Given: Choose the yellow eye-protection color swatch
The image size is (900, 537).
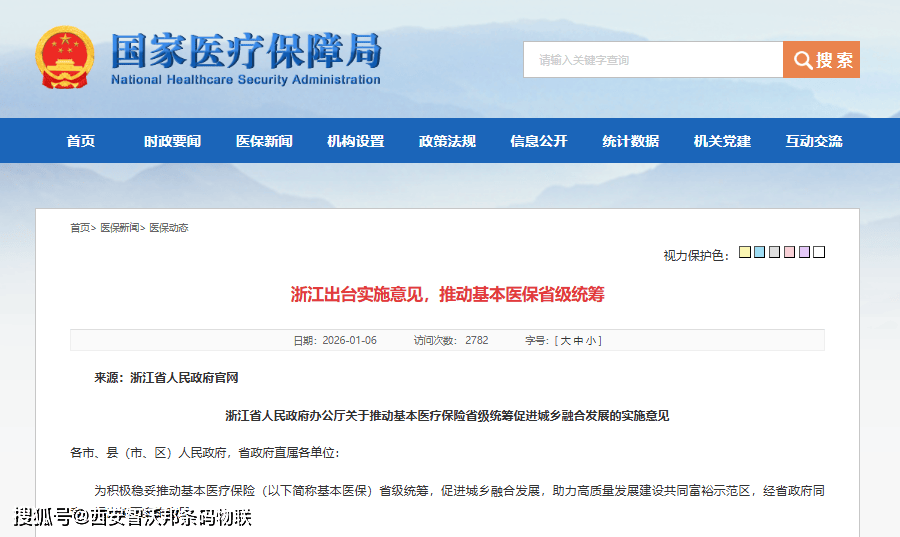Looking at the screenshot, I should [745, 252].
